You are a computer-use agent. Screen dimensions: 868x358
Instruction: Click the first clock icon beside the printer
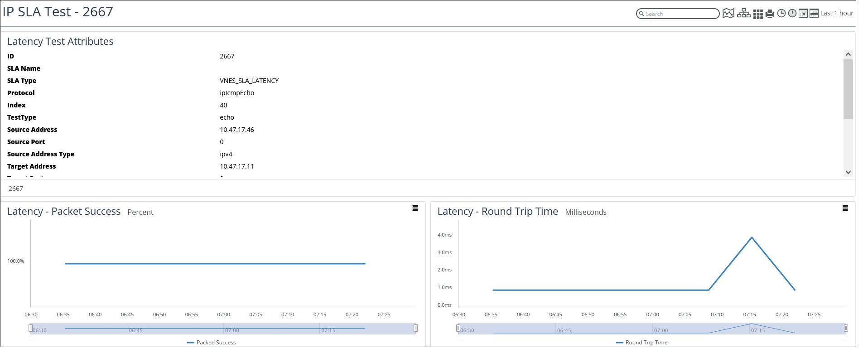781,14
